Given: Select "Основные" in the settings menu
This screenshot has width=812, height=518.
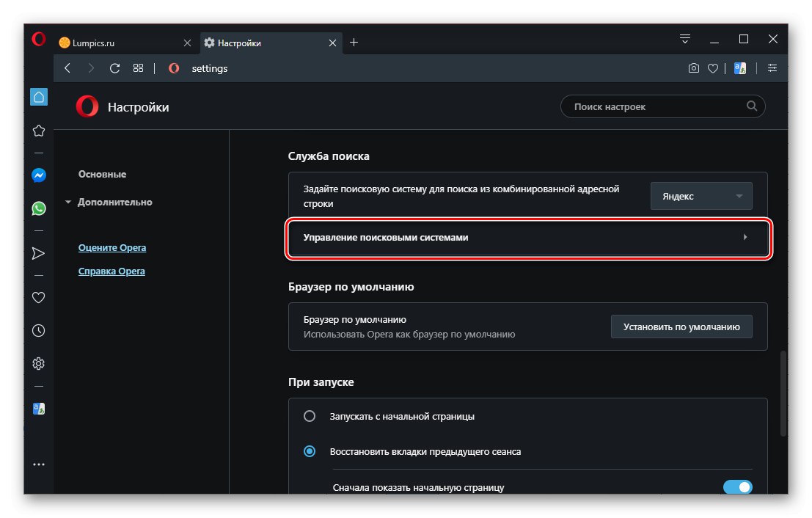Looking at the screenshot, I should [x=102, y=174].
